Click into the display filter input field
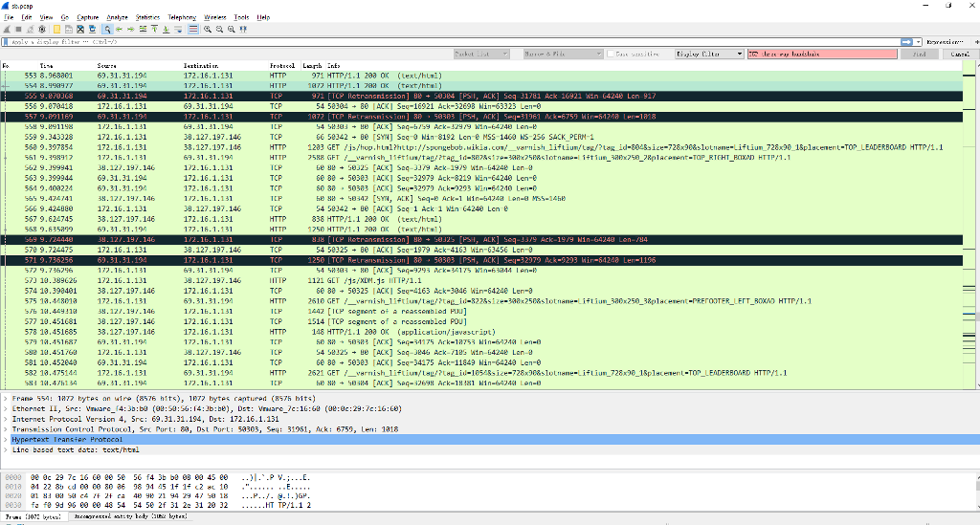Viewport: 980px width, 525px height. click(455, 42)
